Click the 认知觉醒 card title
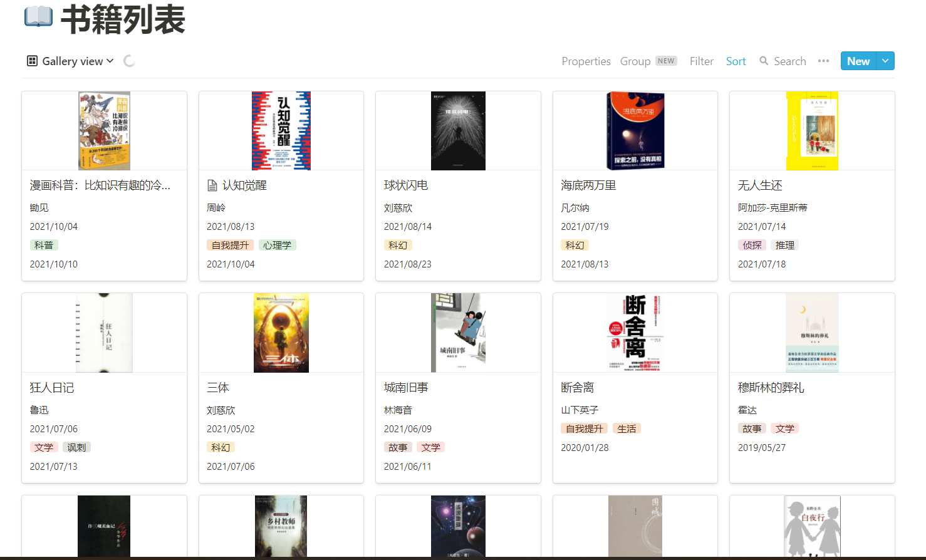 pyautogui.click(x=245, y=185)
